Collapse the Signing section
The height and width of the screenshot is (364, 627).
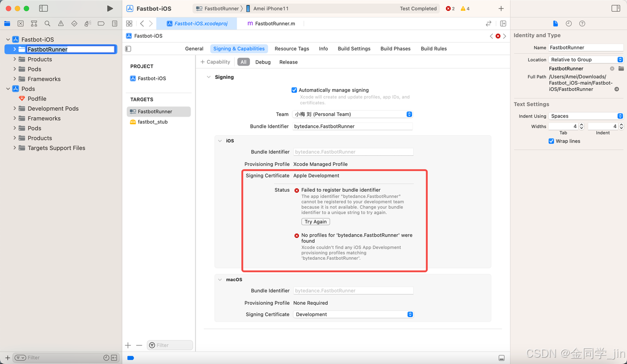209,77
